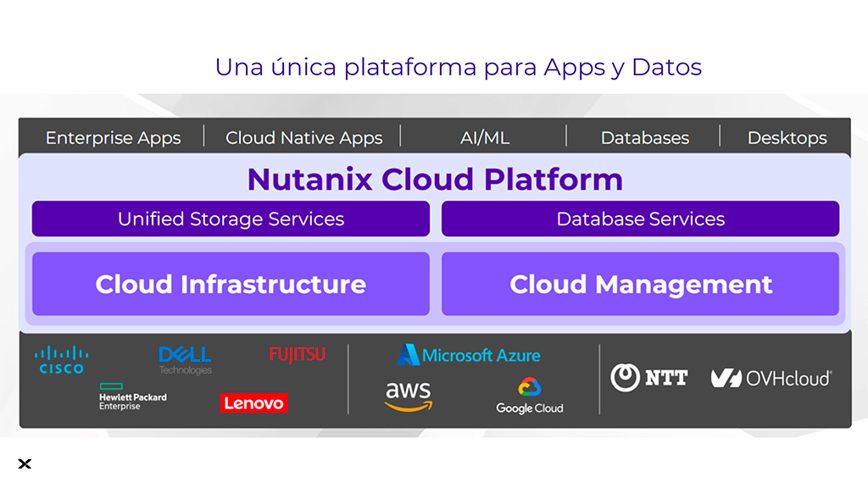Click the Google Cloud logo
Screen dimensions: 868x488
(530, 396)
